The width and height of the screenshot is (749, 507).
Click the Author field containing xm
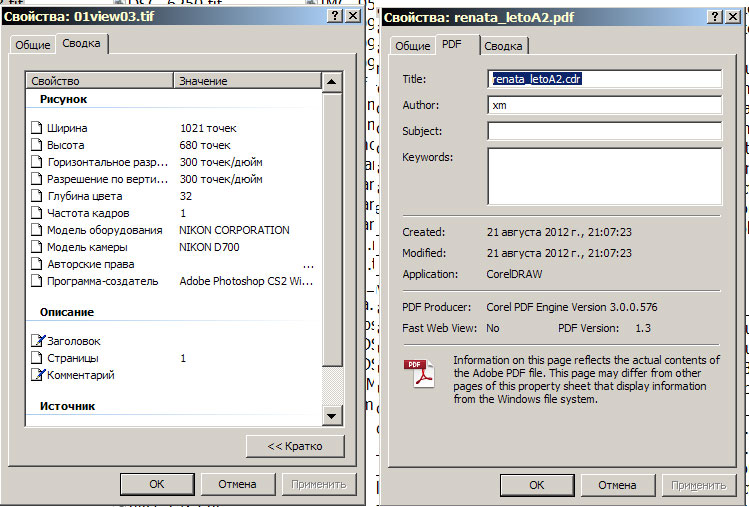pyautogui.click(x=605, y=105)
